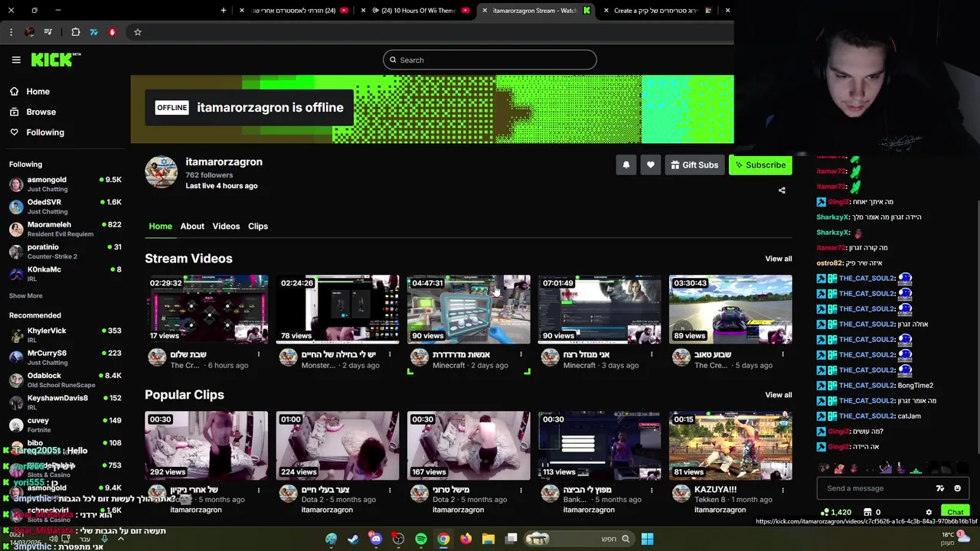Open the KAZUYA!!! clip thumbnail

point(730,445)
